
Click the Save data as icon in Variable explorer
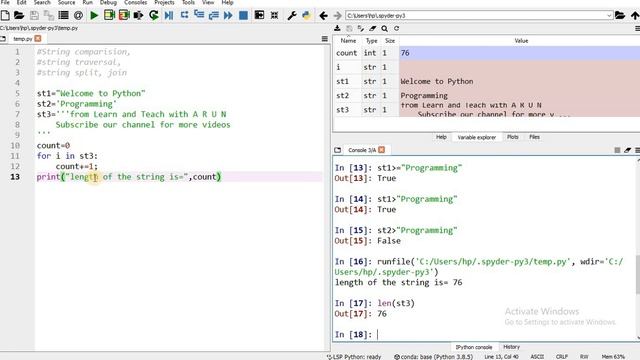click(x=360, y=28)
